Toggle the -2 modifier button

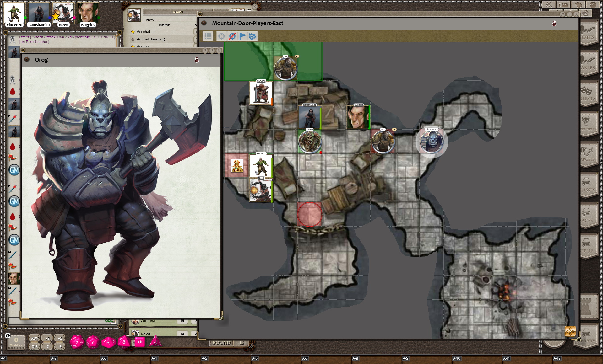coord(47,347)
